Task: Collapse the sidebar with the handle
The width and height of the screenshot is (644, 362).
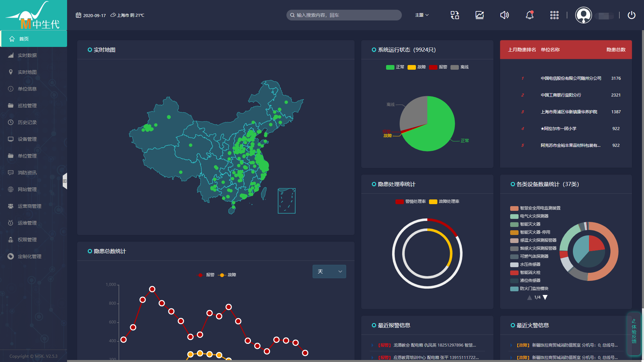Action: 65,181
